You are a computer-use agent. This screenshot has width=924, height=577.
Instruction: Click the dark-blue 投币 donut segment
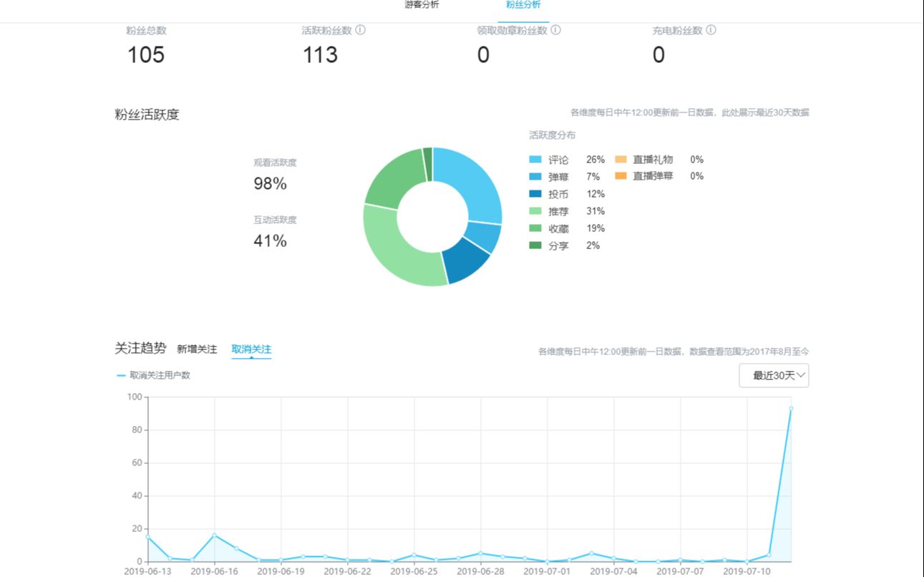coord(462,258)
